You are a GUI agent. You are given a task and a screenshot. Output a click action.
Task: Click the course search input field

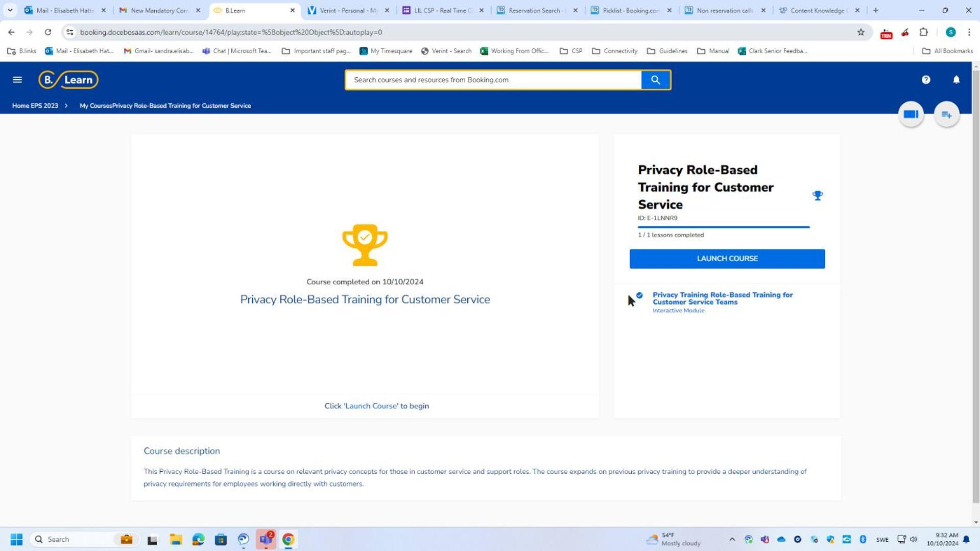click(493, 80)
